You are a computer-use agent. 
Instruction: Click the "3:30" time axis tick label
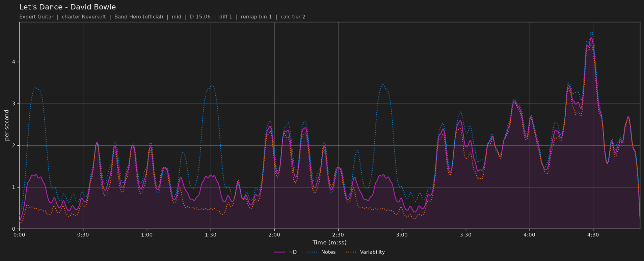[466, 235]
